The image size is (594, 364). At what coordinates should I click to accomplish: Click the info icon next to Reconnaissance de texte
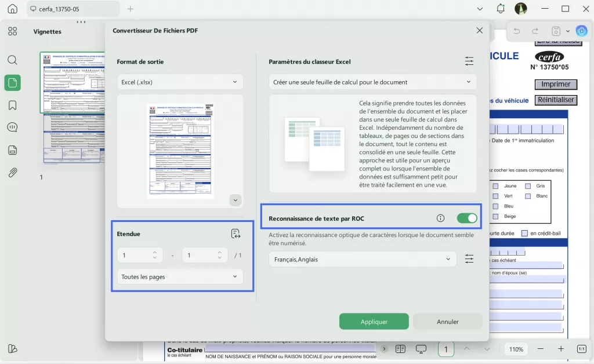(440, 218)
